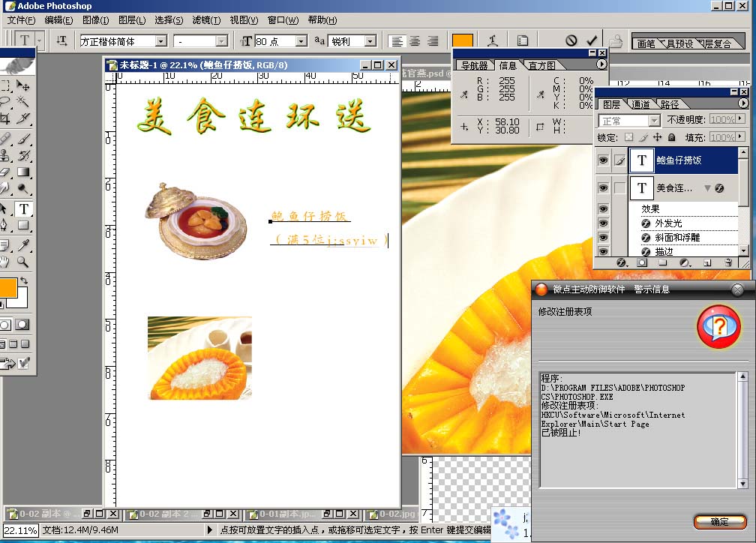Viewport: 756px width, 543px height.
Task: Click the orange text color swatch
Action: point(463,40)
